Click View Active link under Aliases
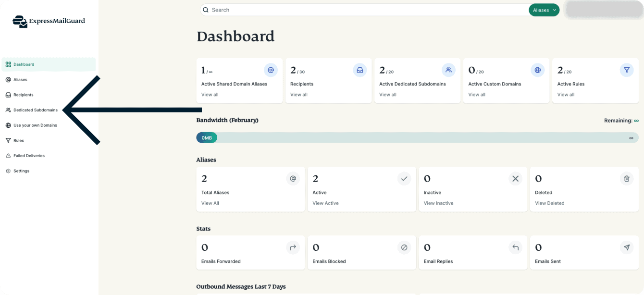Screen dimensions: 644x295 coord(325,203)
